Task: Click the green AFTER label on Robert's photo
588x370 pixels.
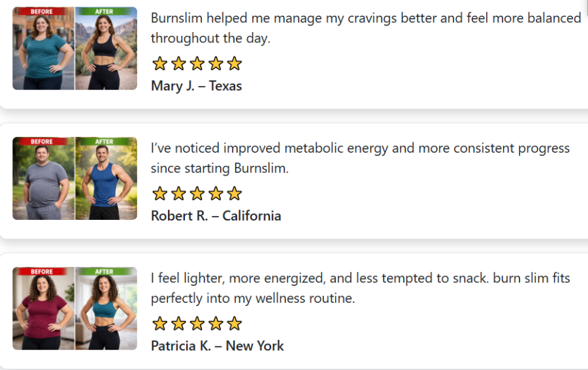Action: coord(105,142)
